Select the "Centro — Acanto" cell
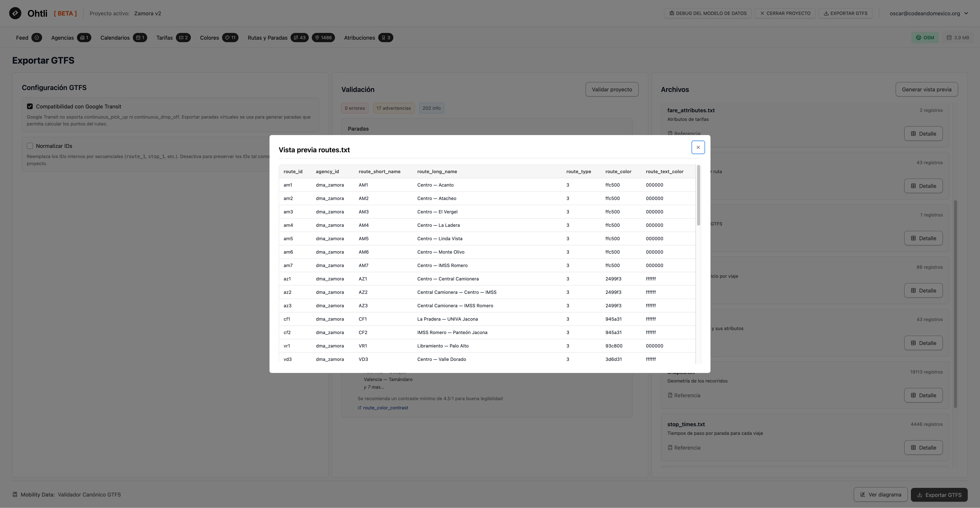 (435, 185)
